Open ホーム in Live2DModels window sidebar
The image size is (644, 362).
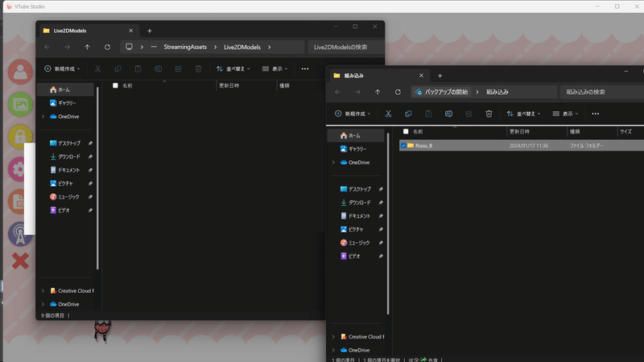[66, 89]
